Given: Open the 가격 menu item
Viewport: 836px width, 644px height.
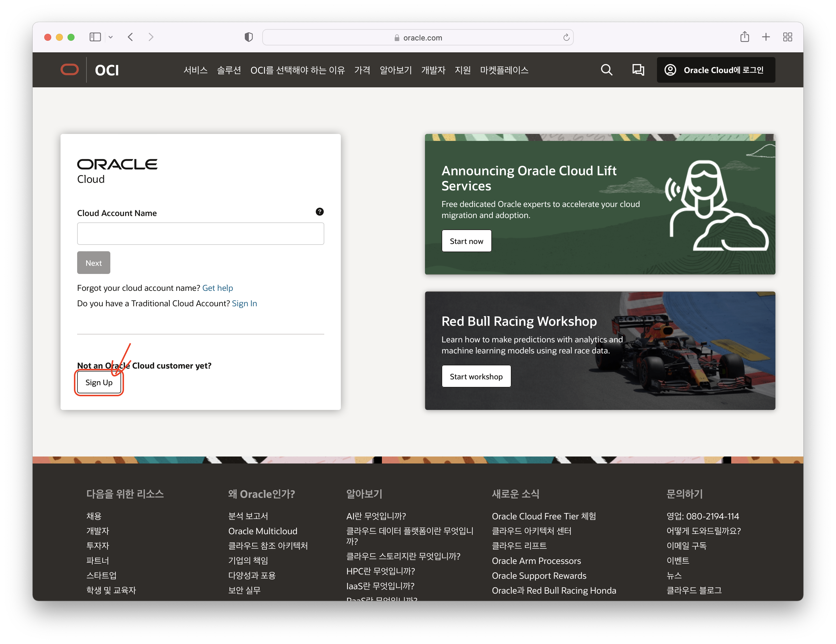Looking at the screenshot, I should point(362,70).
